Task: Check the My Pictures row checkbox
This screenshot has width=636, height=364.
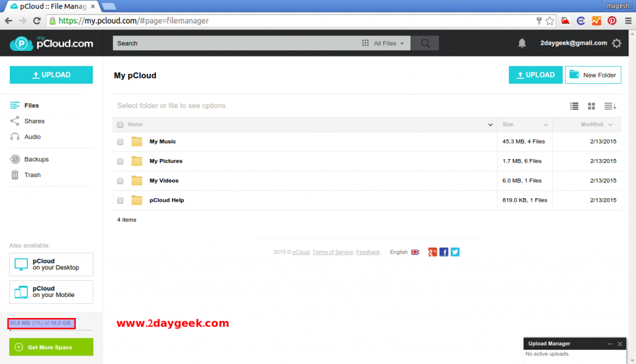Action: pyautogui.click(x=120, y=161)
